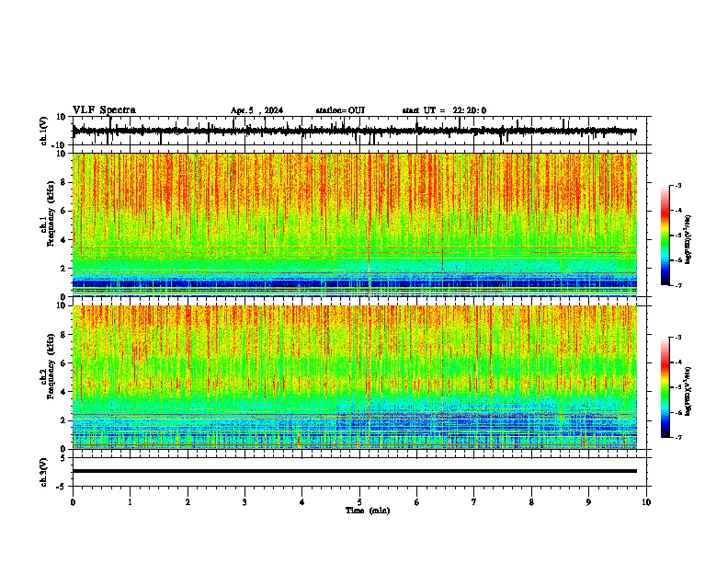The width and height of the screenshot is (728, 563).
Task: Click the "6" kHz tick on ch.1 spectrogram
Action: (64, 212)
